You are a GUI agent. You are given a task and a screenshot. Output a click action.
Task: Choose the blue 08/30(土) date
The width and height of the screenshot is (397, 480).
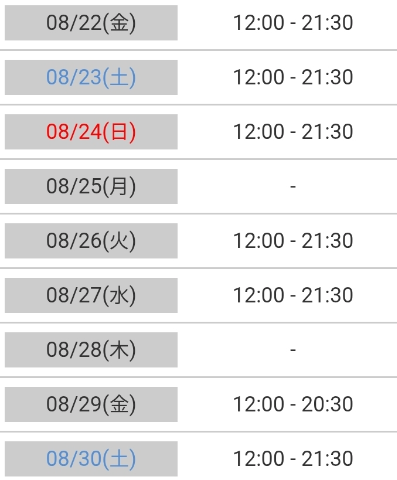[91, 459]
